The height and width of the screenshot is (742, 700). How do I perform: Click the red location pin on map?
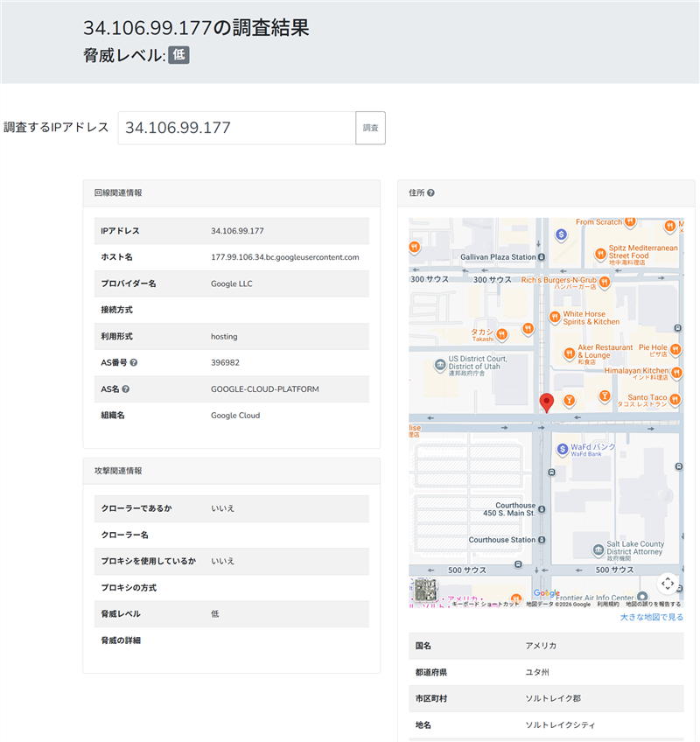pos(547,402)
